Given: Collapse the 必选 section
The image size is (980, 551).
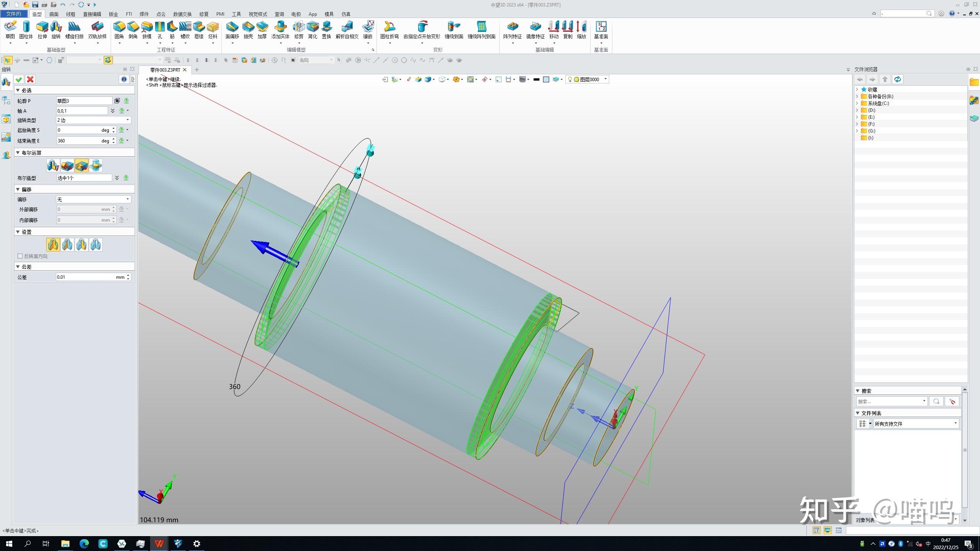Looking at the screenshot, I should [18, 90].
